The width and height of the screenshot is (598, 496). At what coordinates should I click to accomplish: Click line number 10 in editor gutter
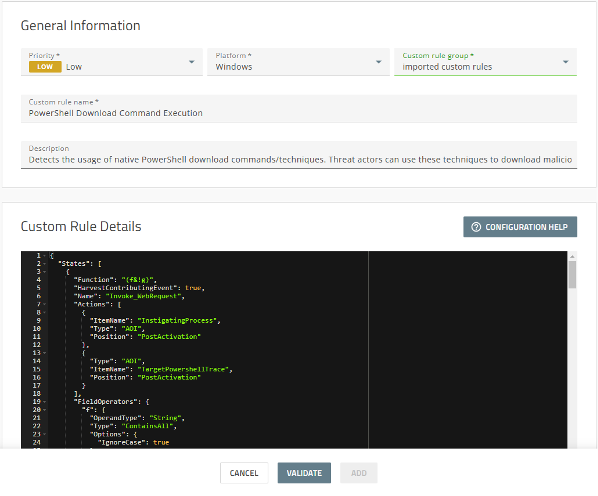[x=37, y=329]
